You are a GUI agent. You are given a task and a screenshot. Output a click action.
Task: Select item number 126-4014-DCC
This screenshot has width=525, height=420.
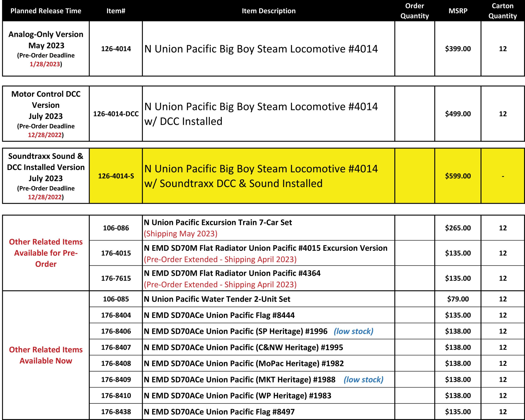[x=116, y=114]
